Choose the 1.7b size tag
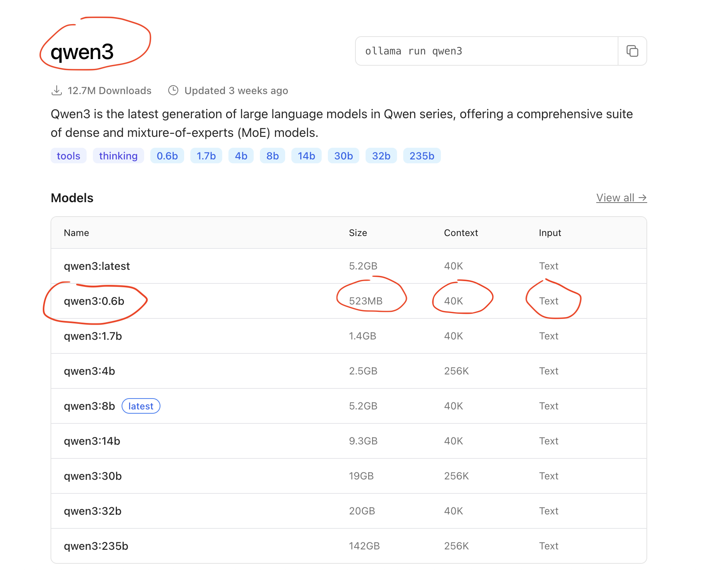This screenshot has height=570, width=728. pyautogui.click(x=206, y=156)
